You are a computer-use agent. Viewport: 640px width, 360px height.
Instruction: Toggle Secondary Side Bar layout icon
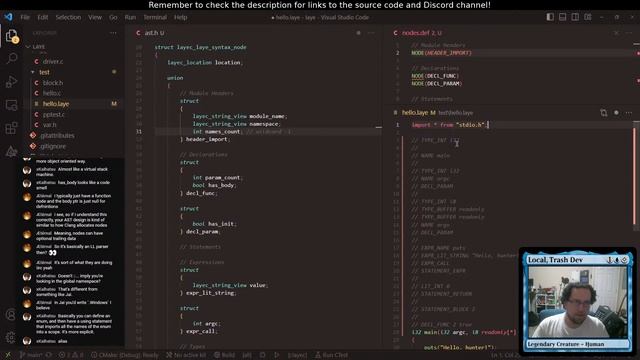pyautogui.click(x=575, y=17)
